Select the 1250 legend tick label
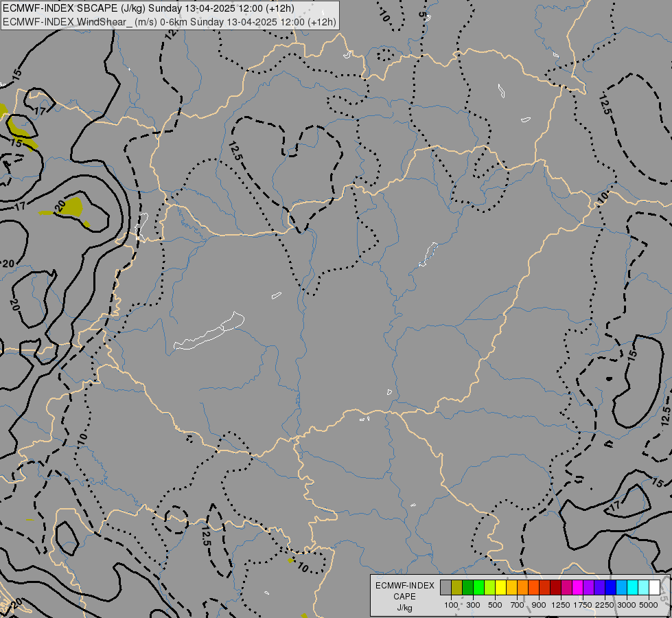This screenshot has height=618, width=672. pyautogui.click(x=561, y=605)
